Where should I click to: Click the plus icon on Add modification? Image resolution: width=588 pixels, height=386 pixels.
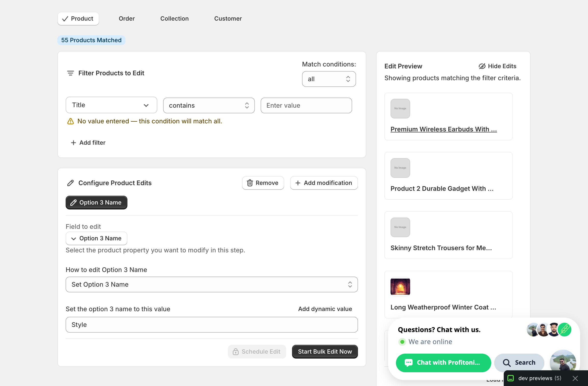(298, 183)
